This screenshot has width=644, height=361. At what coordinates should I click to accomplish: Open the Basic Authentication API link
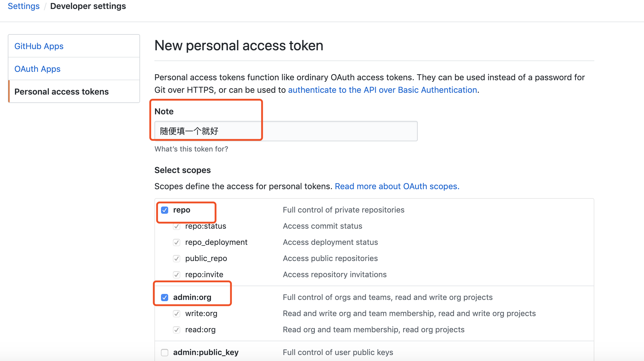tap(382, 90)
